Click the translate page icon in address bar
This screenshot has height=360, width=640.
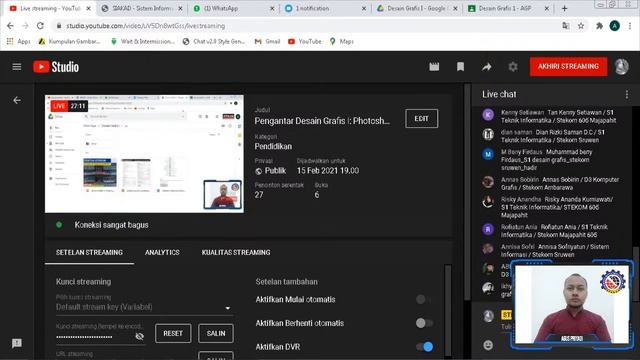click(x=566, y=26)
